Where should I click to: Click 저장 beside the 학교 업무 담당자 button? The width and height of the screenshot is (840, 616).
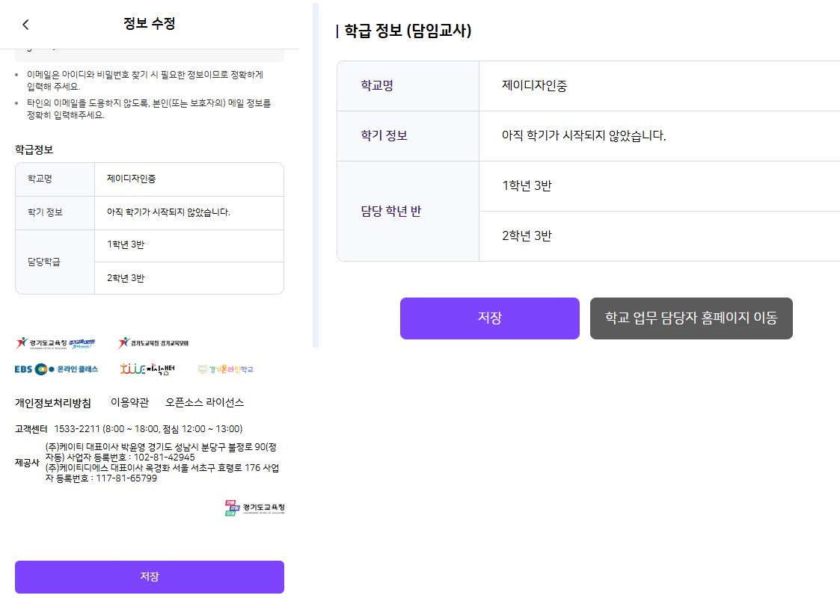(490, 318)
